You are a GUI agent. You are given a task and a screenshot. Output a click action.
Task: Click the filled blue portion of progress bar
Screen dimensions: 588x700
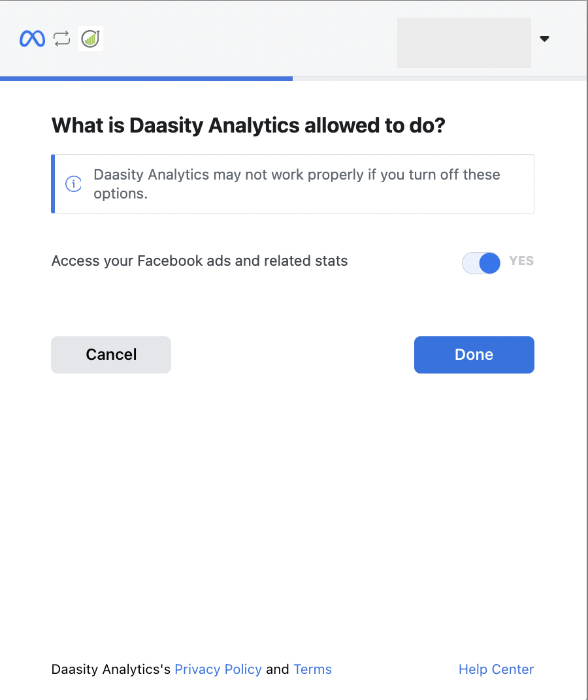(146, 78)
